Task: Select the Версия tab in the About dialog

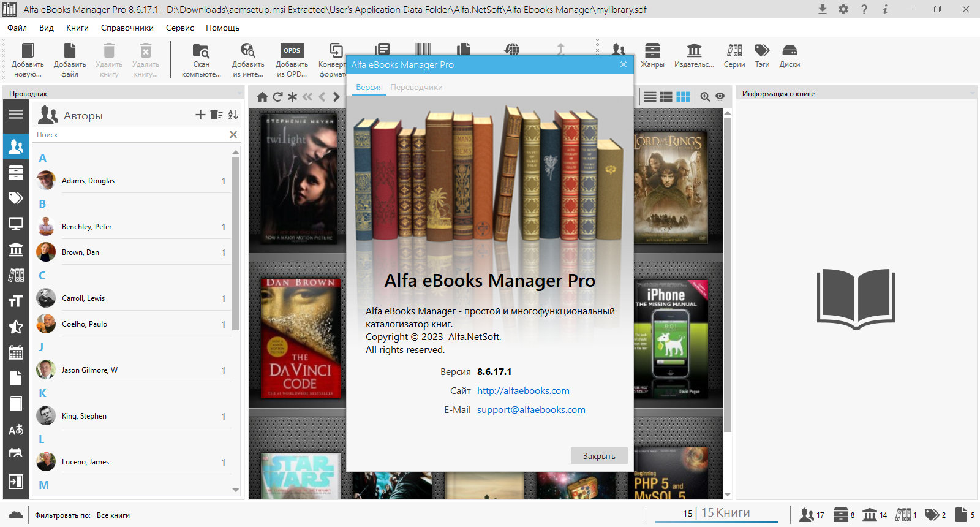Action: pos(369,87)
